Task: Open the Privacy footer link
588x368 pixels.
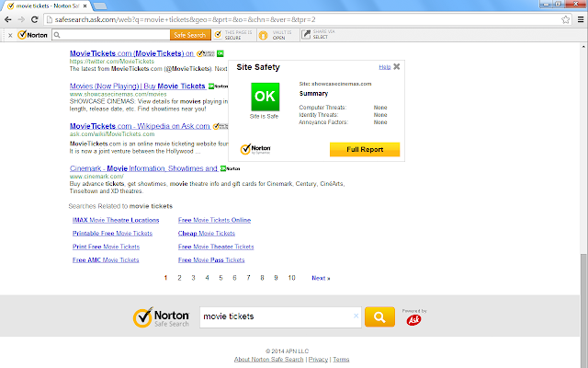Action: (x=318, y=360)
